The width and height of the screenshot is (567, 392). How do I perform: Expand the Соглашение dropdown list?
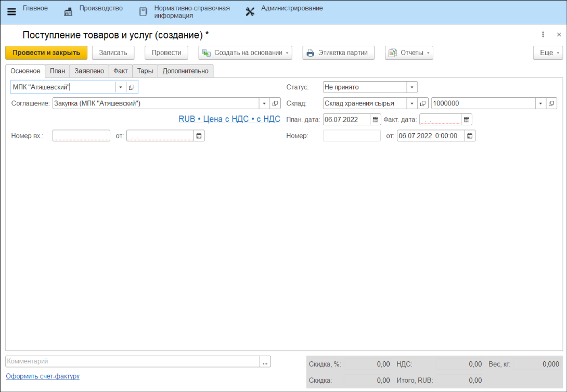click(264, 103)
